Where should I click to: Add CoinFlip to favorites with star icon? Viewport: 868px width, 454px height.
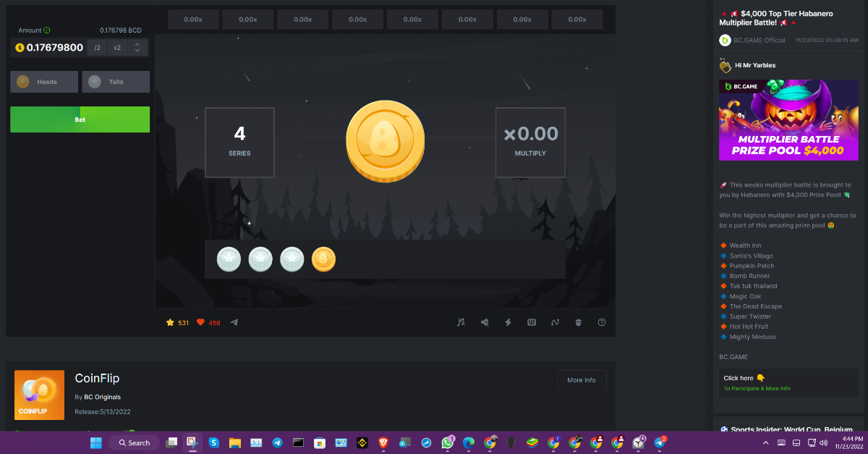(x=170, y=322)
